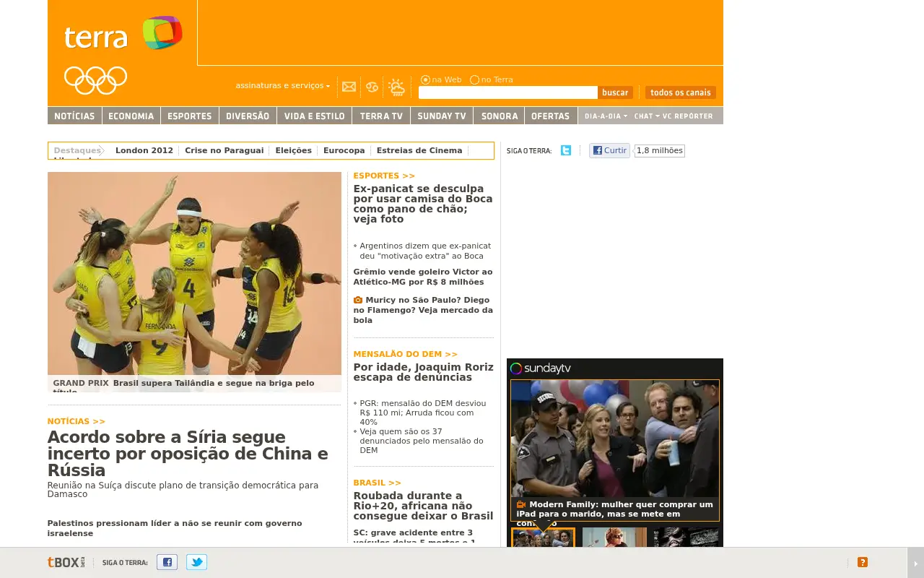924x578 pixels.
Task: Open the horoscope zodiac icon in header
Action: pyautogui.click(x=372, y=87)
